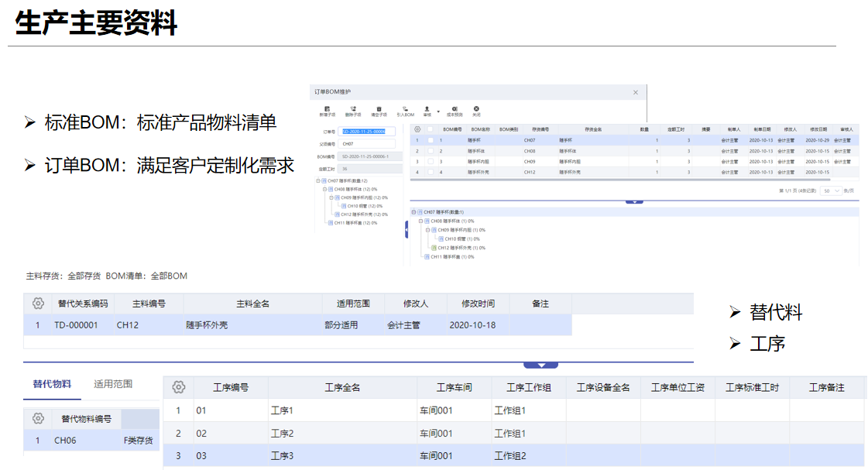The width and height of the screenshot is (868, 470).
Task: Click the 删除子项 toolbar icon
Action: tap(353, 109)
